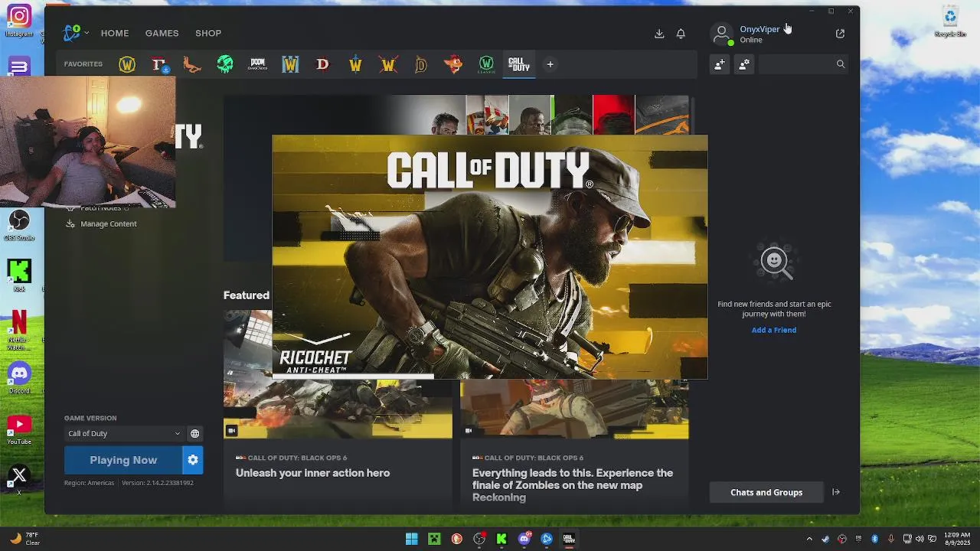Switch to OBS in taskbar

click(479, 539)
